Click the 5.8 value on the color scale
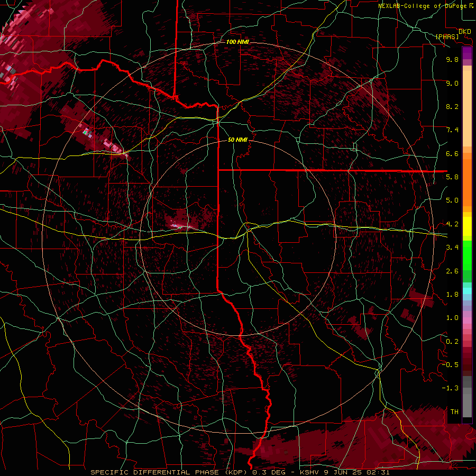This screenshot has height=476, width=476. tap(452, 177)
